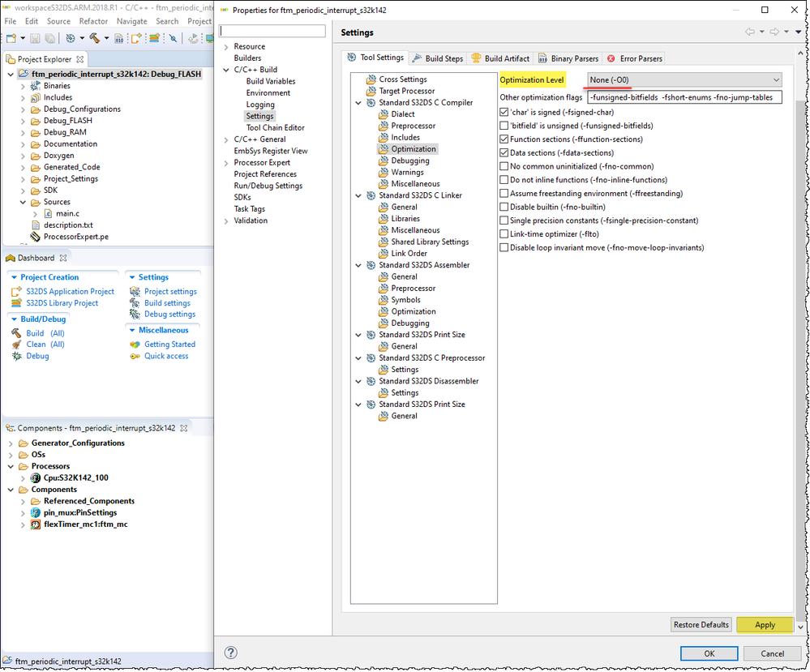The height and width of the screenshot is (672, 810).
Task: Collapse Standard S32DS C Linker node
Action: click(358, 195)
